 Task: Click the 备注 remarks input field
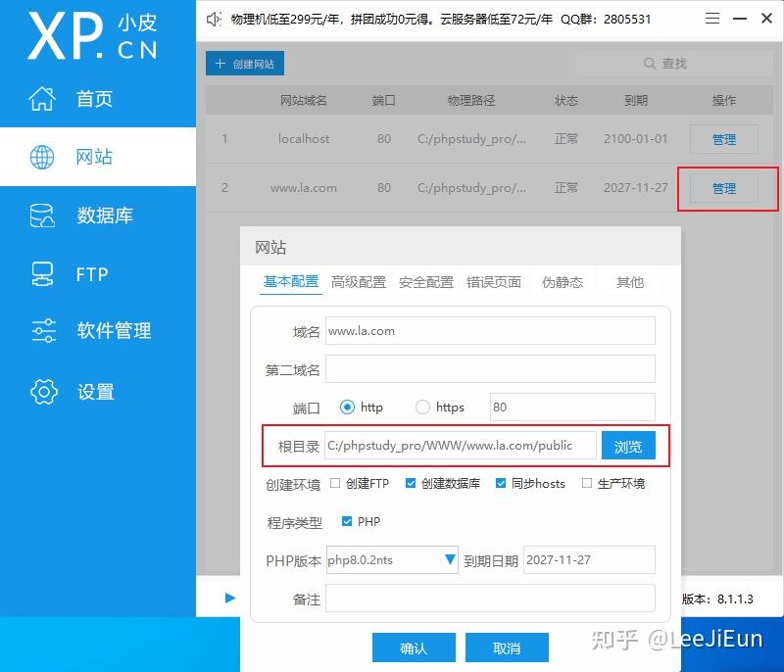point(490,598)
